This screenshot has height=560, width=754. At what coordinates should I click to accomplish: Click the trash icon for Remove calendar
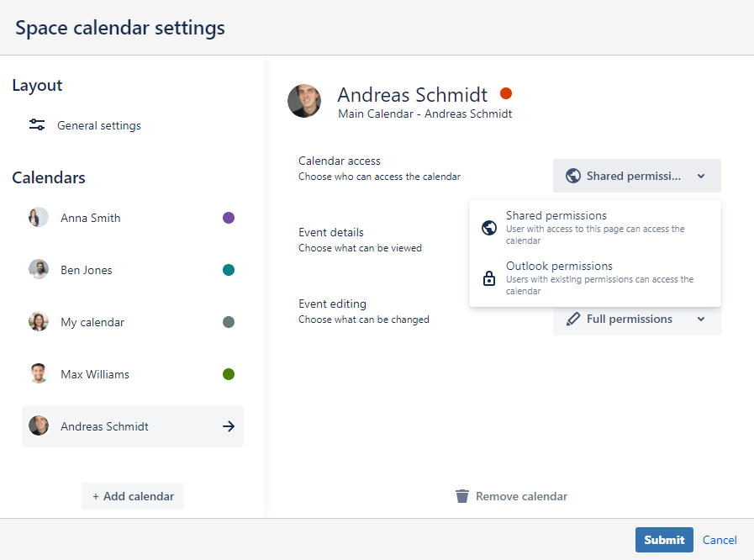461,496
